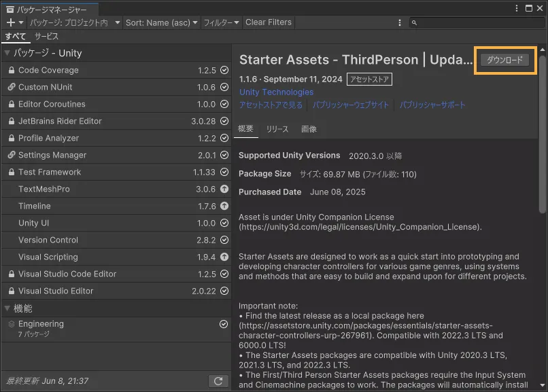
Task: Click the Clear Filters button
Action: click(x=269, y=22)
